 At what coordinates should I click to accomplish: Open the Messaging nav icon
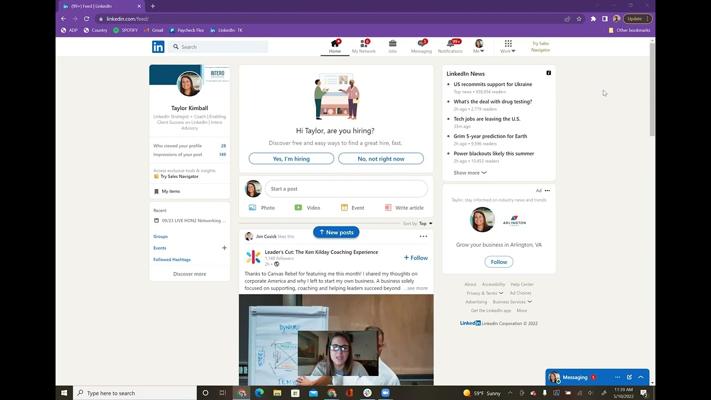(x=421, y=44)
